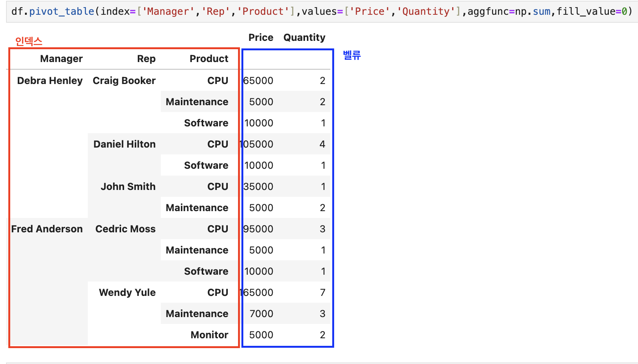Click quantity 2 in the Monitor row
The image size is (638, 364).
click(x=322, y=335)
